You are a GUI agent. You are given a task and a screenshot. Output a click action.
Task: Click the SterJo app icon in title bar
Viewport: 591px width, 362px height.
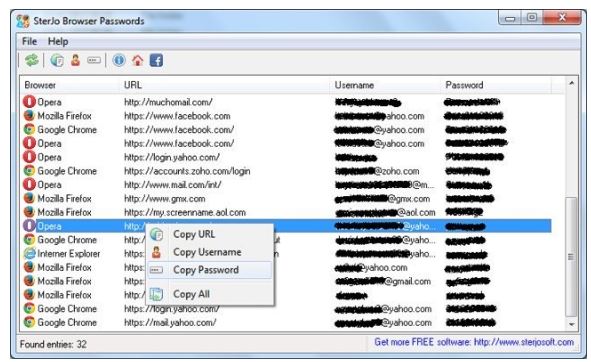pos(23,21)
